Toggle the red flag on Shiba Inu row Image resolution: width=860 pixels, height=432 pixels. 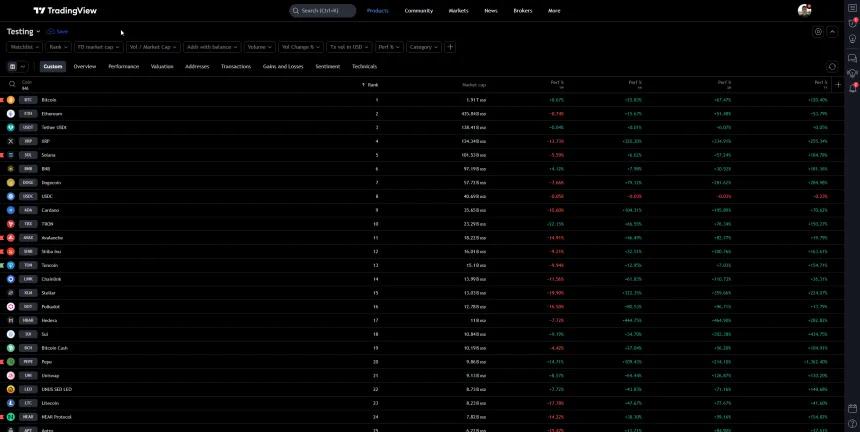(x=2, y=252)
